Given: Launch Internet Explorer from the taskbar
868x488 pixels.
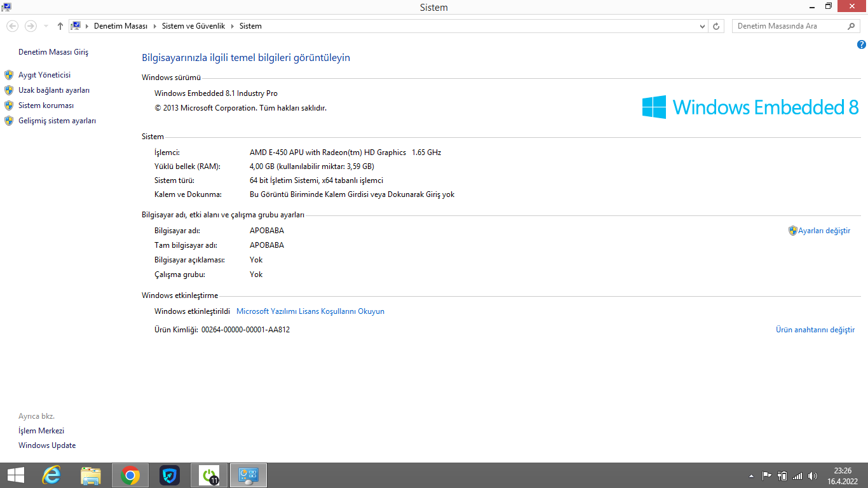Looking at the screenshot, I should point(51,475).
